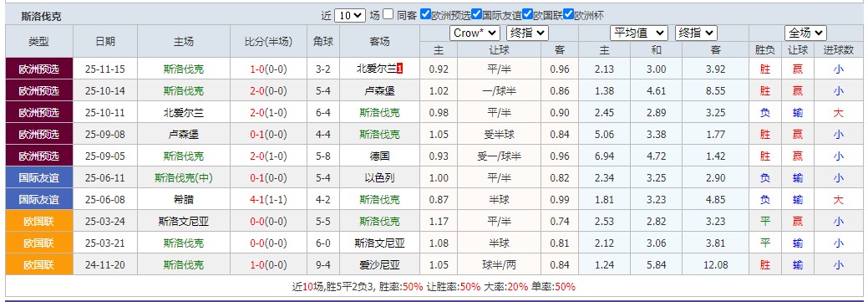Uncheck the 欧国联 filter checkbox
The image size is (868, 302).
[527, 15]
